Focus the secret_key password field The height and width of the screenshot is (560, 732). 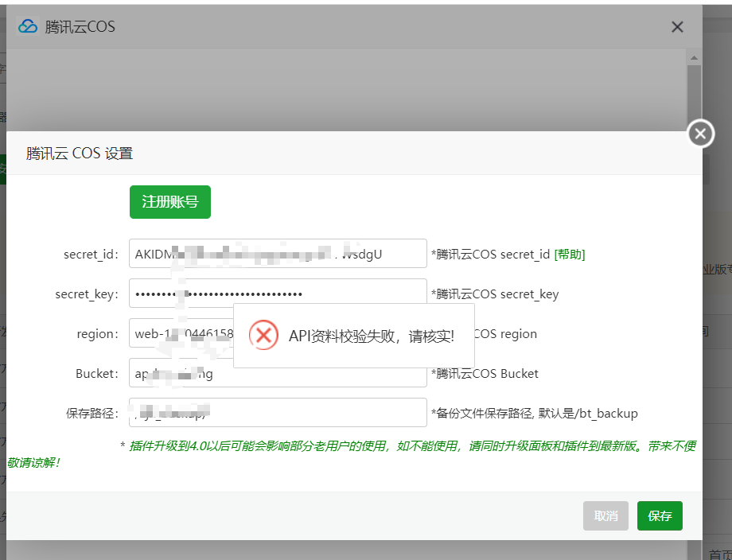(x=278, y=293)
